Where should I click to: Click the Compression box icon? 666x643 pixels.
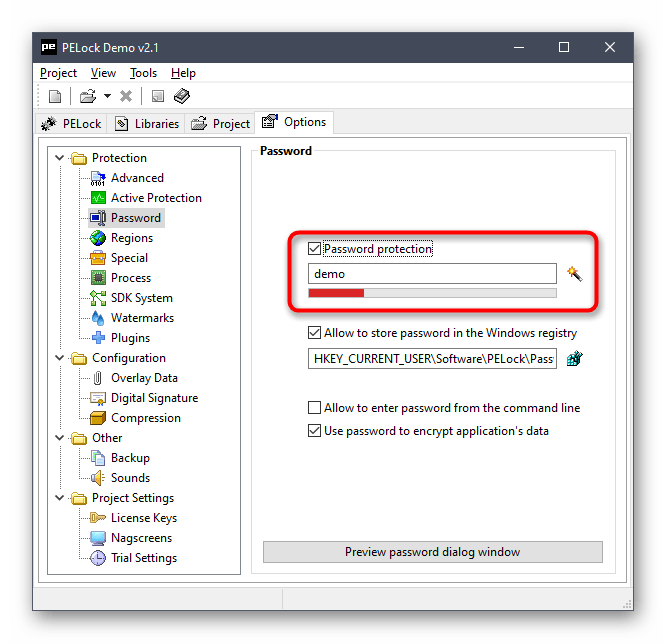click(x=98, y=418)
